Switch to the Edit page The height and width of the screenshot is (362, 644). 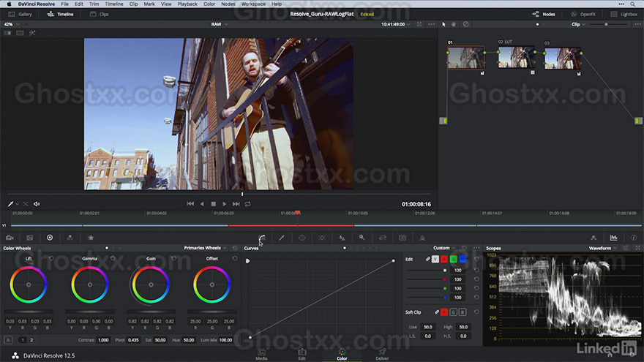point(302,355)
